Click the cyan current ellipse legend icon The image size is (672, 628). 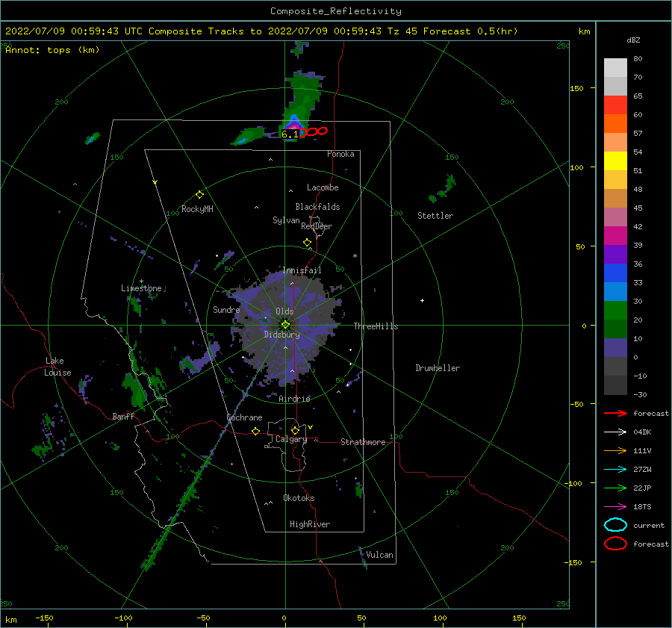pyautogui.click(x=615, y=525)
